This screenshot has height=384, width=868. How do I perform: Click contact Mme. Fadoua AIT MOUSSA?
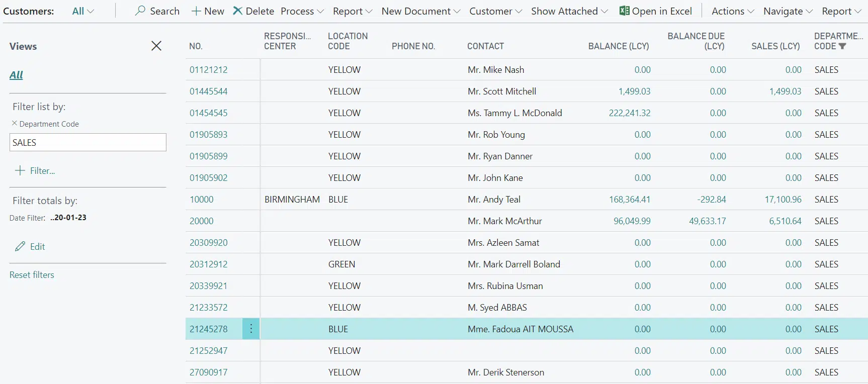(520, 329)
